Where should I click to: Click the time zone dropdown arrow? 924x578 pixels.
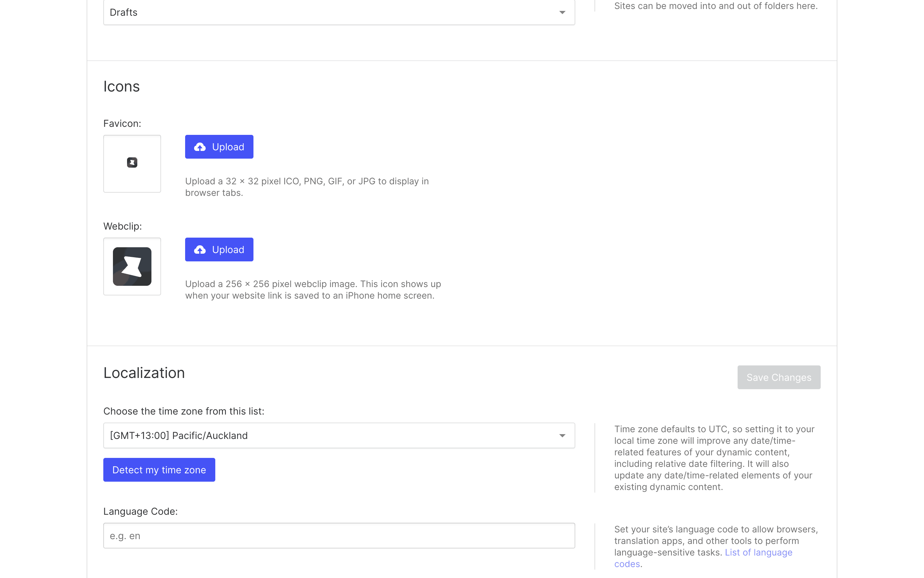point(562,436)
